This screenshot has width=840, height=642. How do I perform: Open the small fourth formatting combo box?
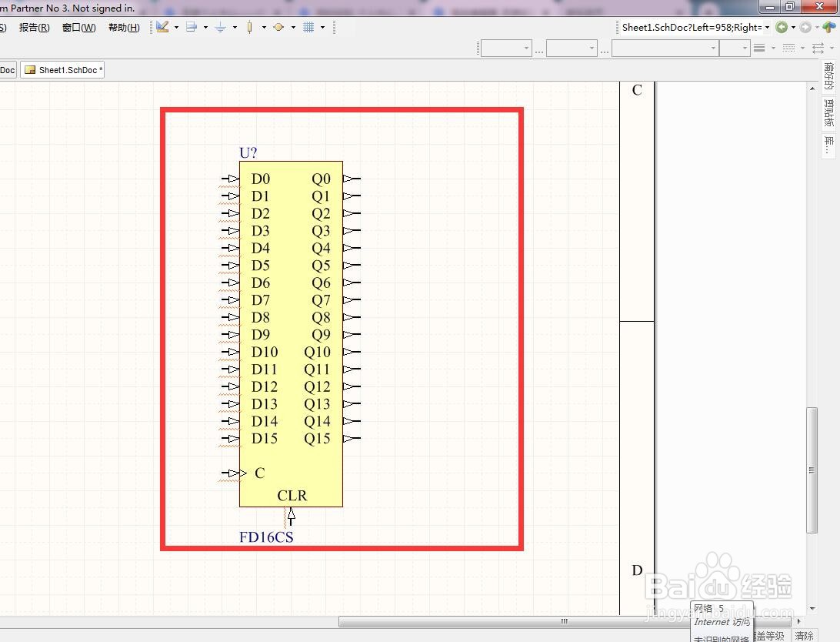(x=734, y=48)
